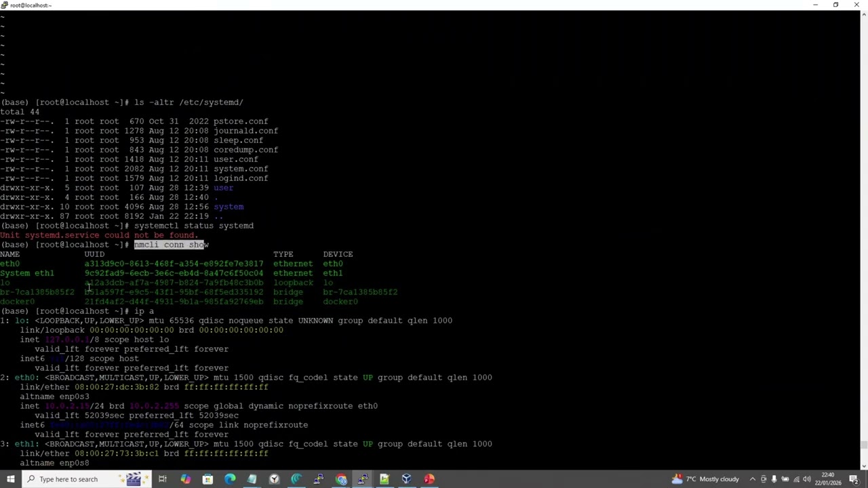This screenshot has width=868, height=488.
Task: Click the coredump.conf file name
Action: [x=245, y=150]
